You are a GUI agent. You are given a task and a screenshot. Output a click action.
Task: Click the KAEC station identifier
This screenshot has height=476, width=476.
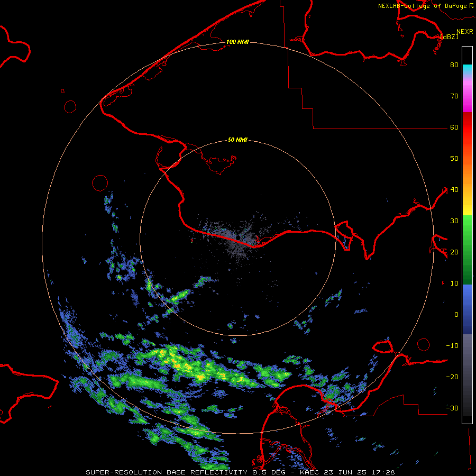pos(310,472)
